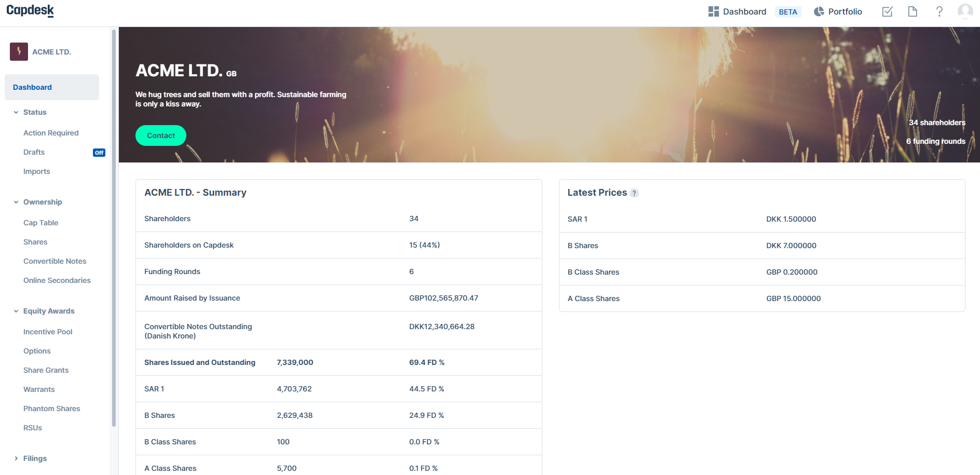980x475 pixels.
Task: Click the Contact button
Action: coord(160,135)
